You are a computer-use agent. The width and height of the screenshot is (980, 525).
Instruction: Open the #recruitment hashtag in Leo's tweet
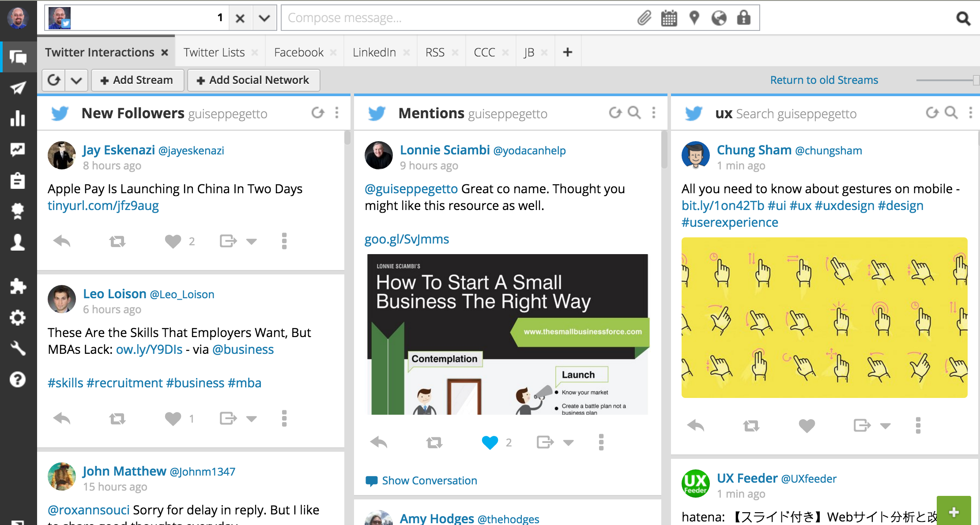(x=125, y=383)
